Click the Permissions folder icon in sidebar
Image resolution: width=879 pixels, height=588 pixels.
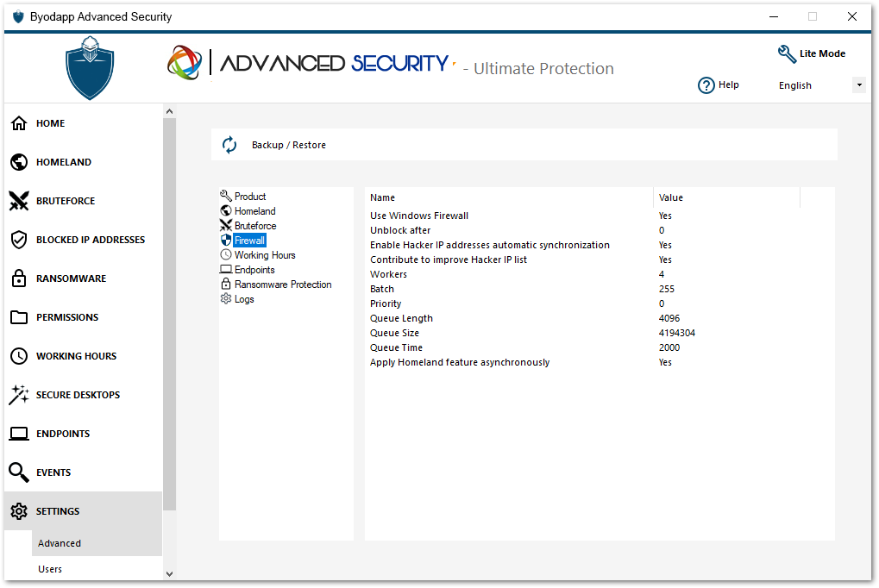[19, 317]
